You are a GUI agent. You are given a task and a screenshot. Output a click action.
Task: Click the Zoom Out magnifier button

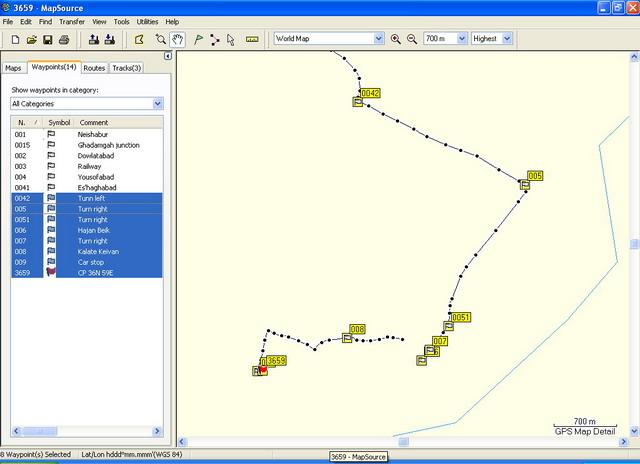pyautogui.click(x=412, y=39)
